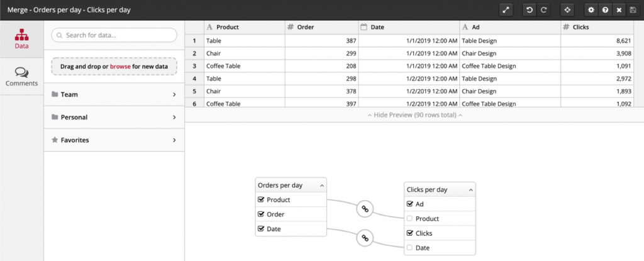
Task: Uncheck Date in Orders per day
Action: coord(260,229)
